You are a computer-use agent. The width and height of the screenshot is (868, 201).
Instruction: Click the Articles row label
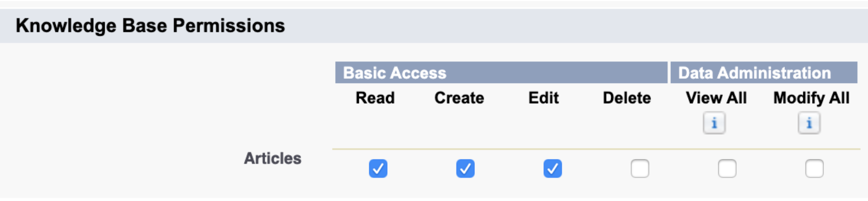tap(273, 159)
